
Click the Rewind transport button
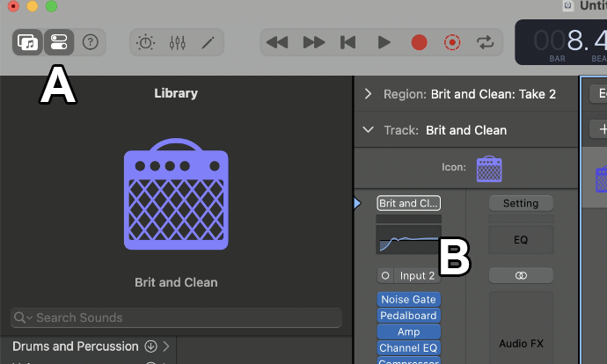277,42
